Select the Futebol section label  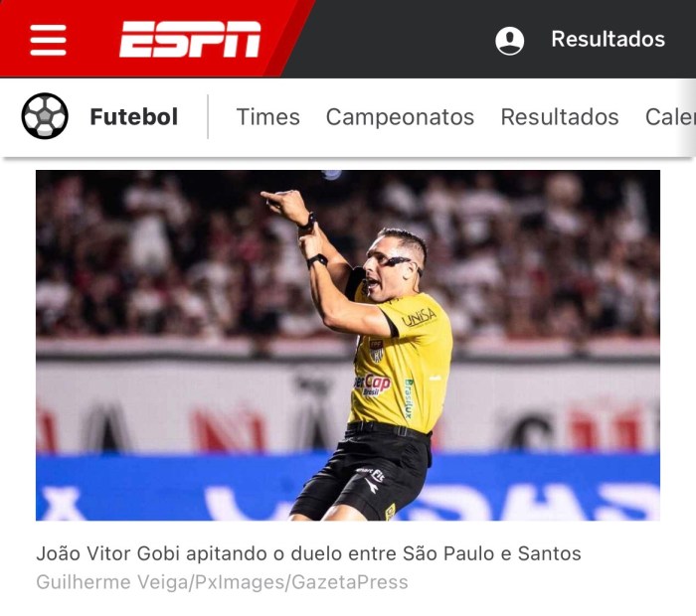pyautogui.click(x=133, y=116)
